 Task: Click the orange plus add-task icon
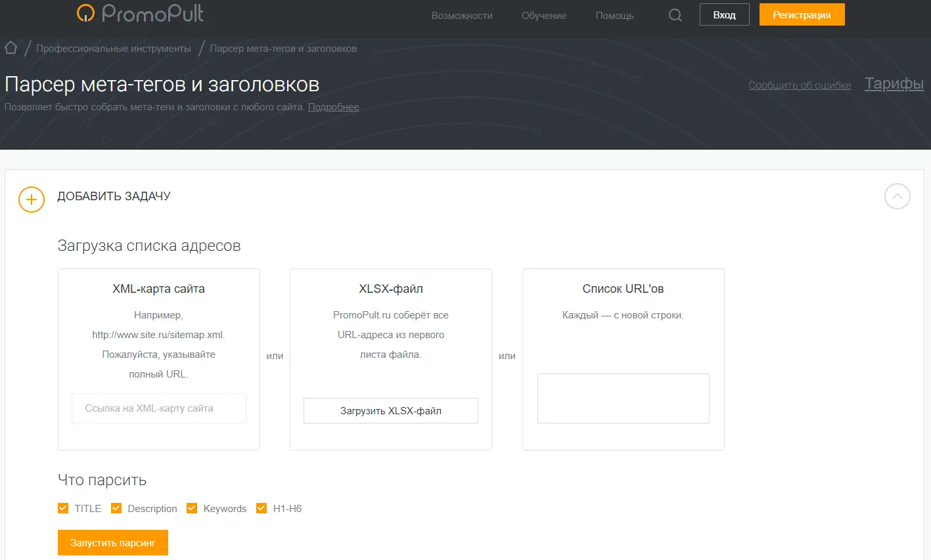pos(32,200)
